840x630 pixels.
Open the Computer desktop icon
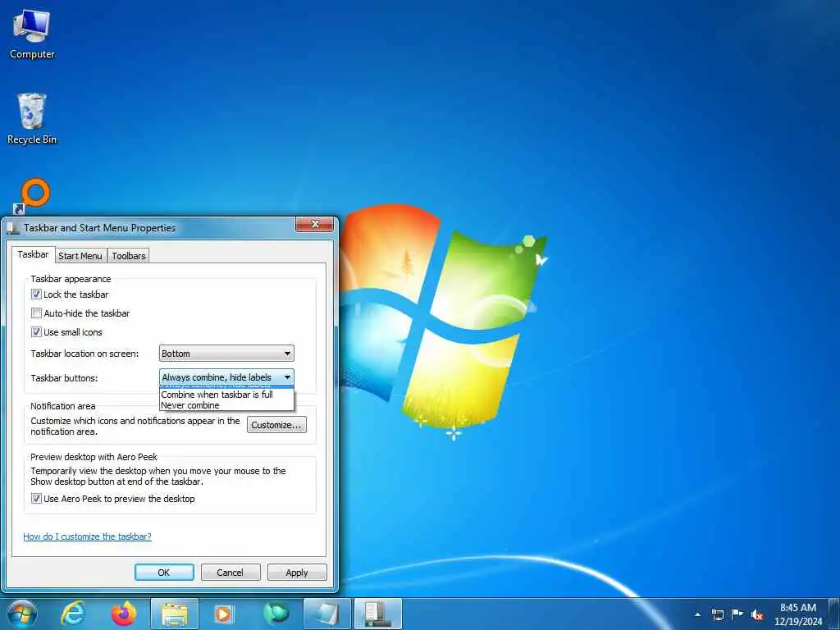[32, 33]
